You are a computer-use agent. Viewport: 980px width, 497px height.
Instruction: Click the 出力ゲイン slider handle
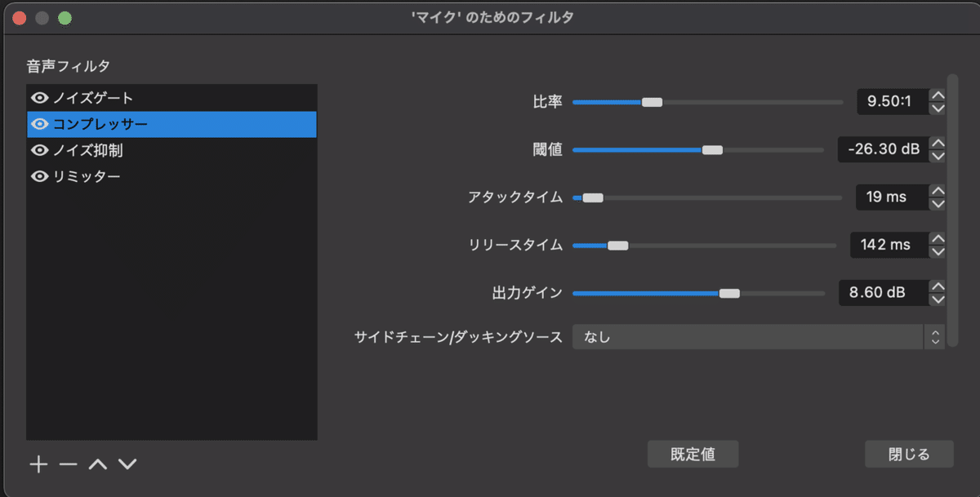click(729, 293)
